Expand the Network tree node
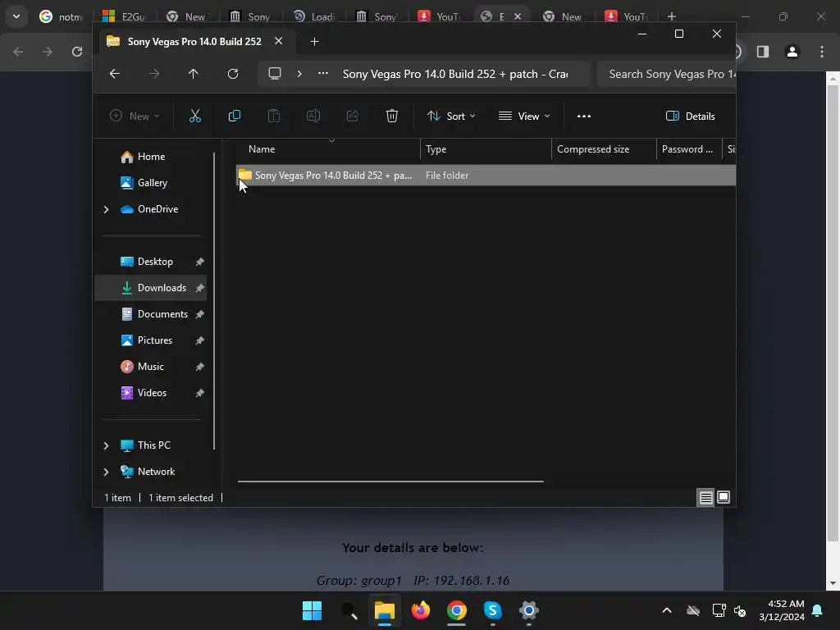Image resolution: width=840 pixels, height=630 pixels. click(x=106, y=472)
